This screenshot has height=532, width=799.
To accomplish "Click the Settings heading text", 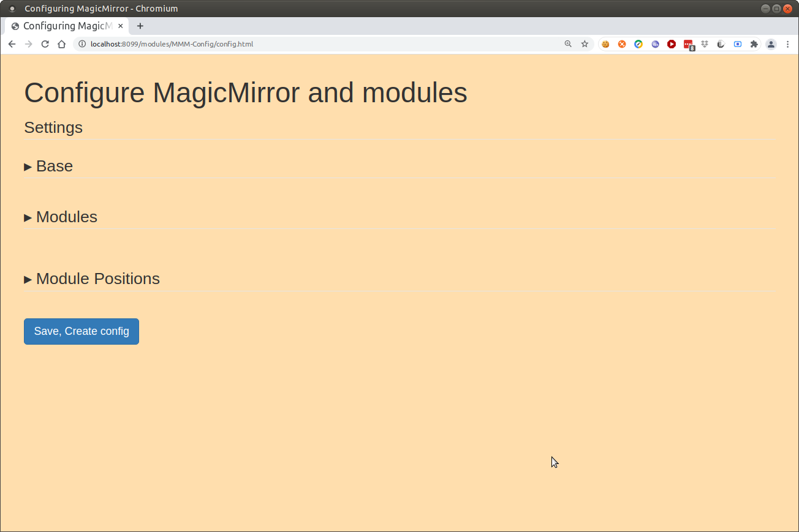I will [53, 128].
